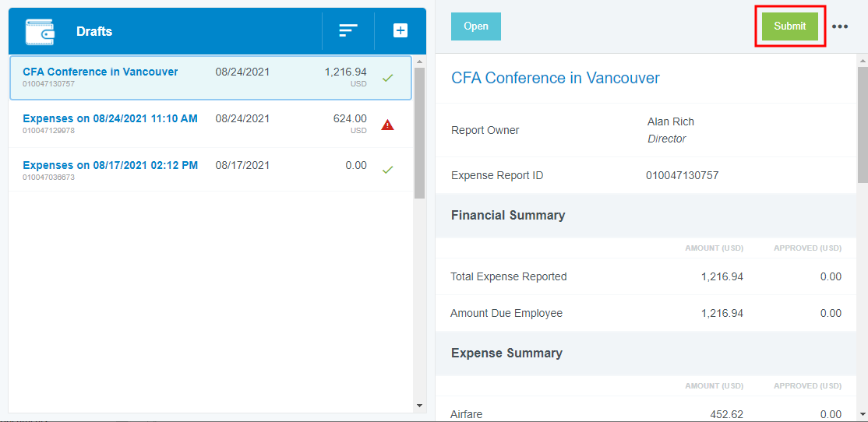
Task: Select CFA Conference in Vancouver draft
Action: click(210, 77)
